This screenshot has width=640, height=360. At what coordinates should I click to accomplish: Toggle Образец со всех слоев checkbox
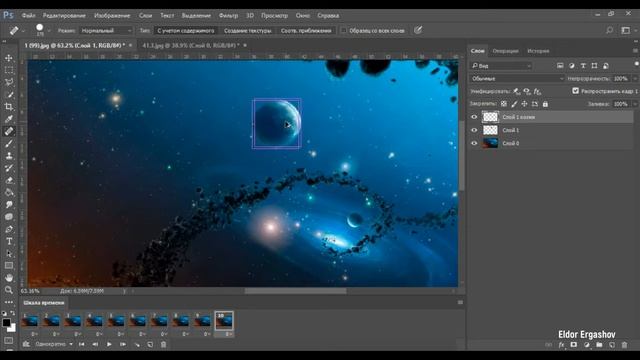tap(344, 31)
